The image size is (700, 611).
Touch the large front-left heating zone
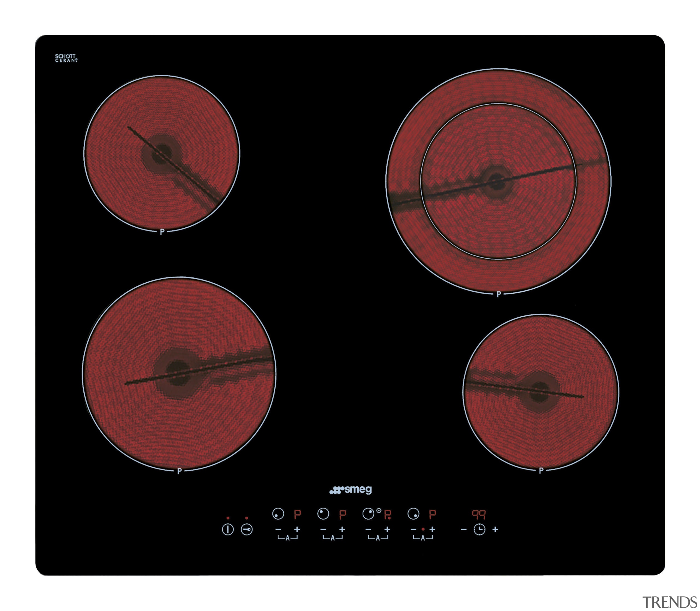[179, 374]
